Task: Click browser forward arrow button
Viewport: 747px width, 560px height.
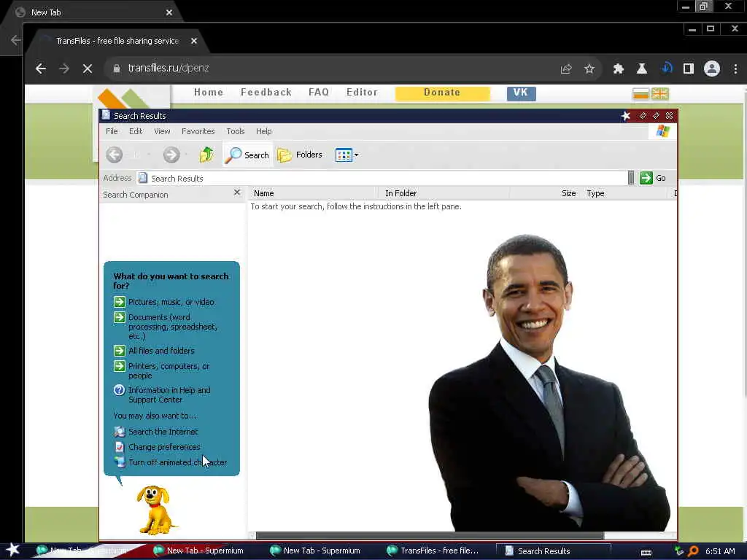Action: (x=64, y=69)
